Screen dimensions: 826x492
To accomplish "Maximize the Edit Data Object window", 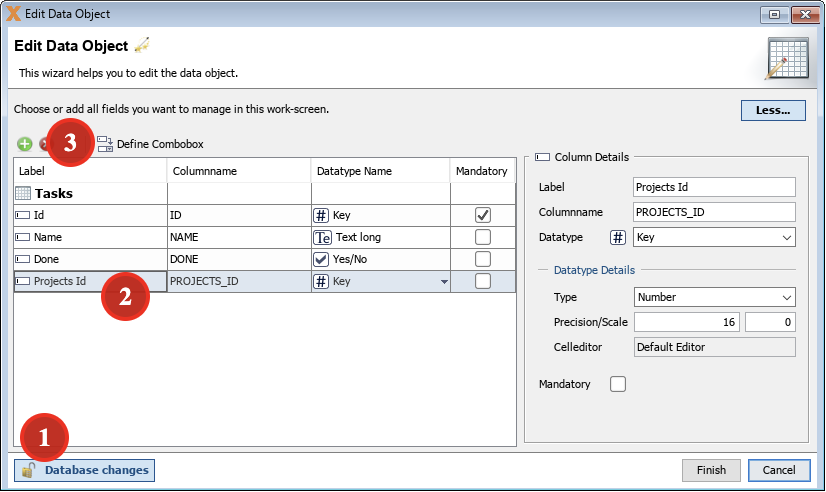I will [x=774, y=15].
